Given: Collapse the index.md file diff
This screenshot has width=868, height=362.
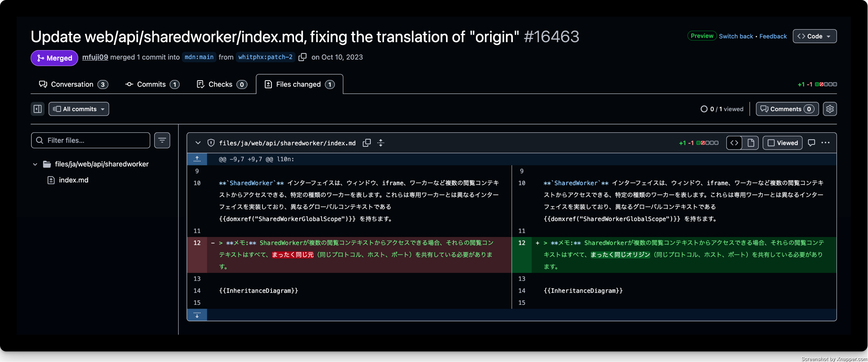Looking at the screenshot, I should [x=198, y=143].
